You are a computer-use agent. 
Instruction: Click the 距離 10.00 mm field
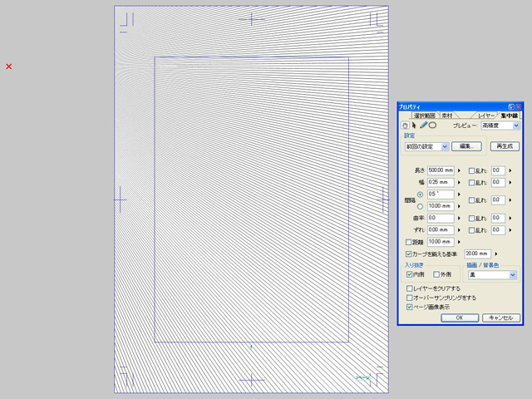pos(441,242)
